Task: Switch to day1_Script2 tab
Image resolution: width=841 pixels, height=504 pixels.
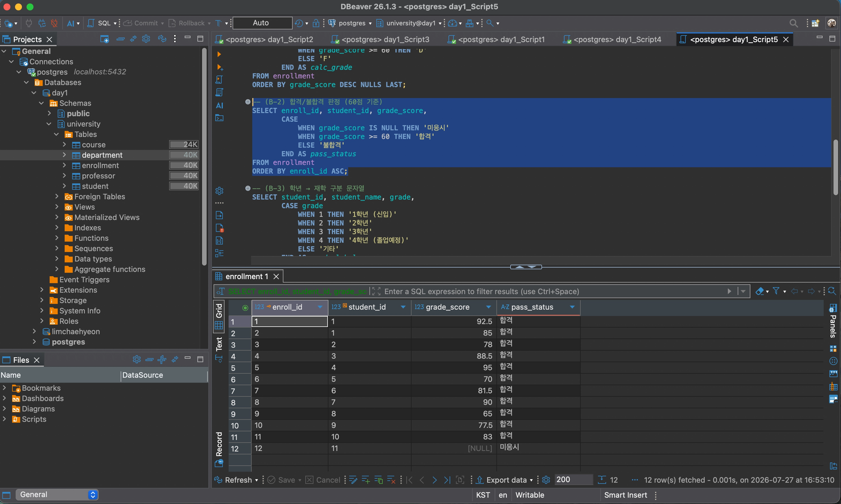Action: point(264,40)
